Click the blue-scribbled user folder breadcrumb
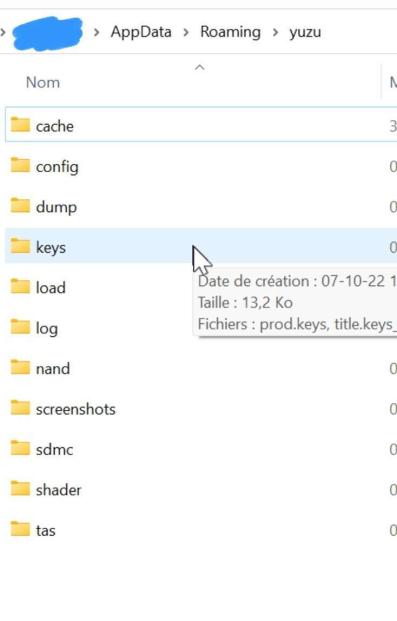397x621 pixels. 48,33
